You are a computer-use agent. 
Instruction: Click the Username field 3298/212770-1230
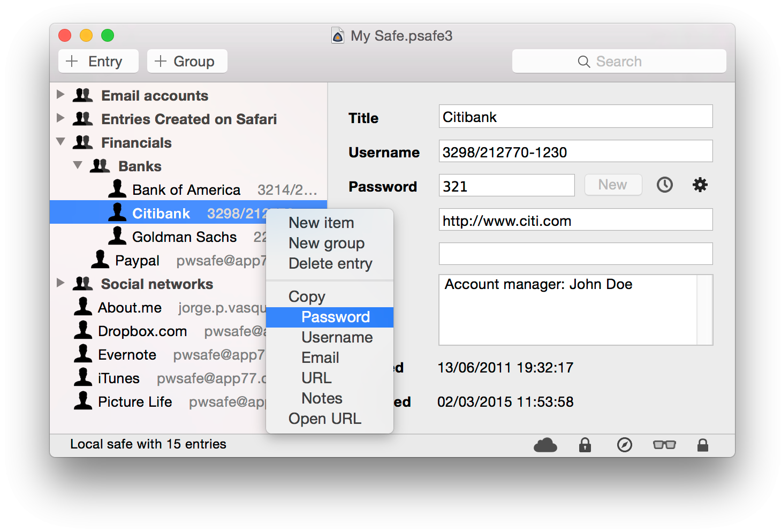click(x=576, y=151)
